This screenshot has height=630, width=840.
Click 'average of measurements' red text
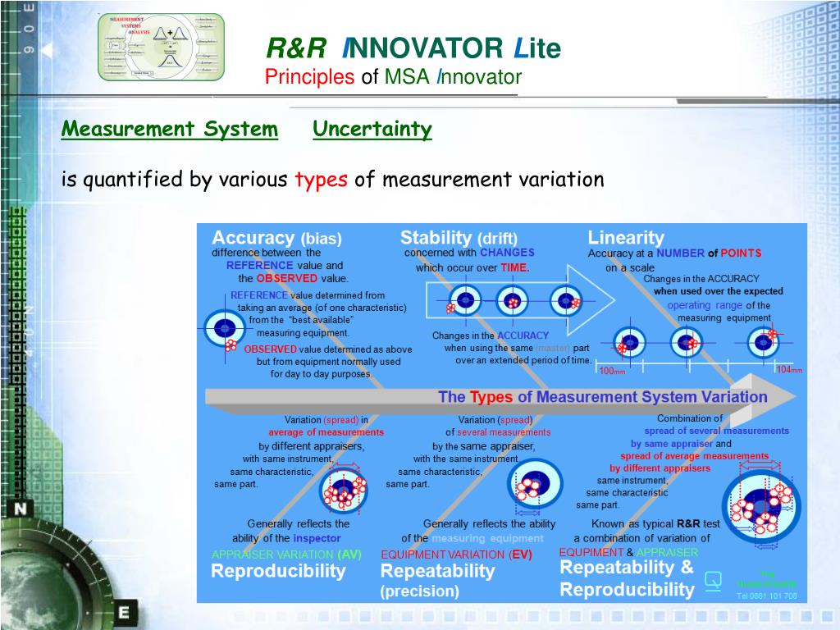tap(326, 432)
